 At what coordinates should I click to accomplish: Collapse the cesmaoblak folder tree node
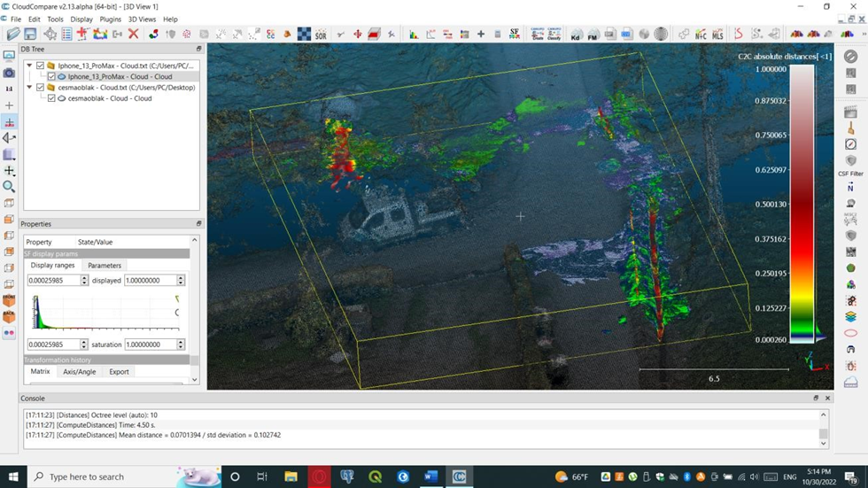(29, 88)
